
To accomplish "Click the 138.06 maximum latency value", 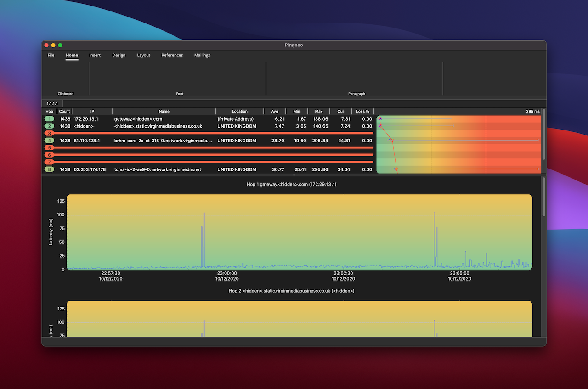I will pyautogui.click(x=320, y=119).
